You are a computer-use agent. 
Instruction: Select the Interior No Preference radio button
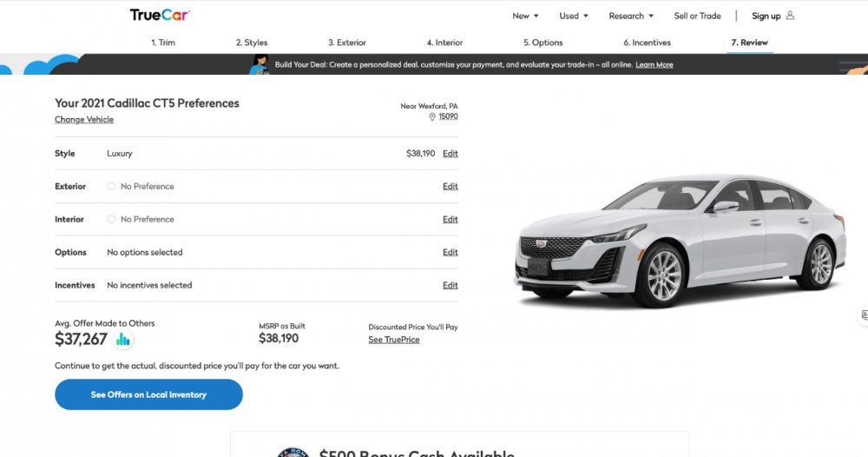111,219
